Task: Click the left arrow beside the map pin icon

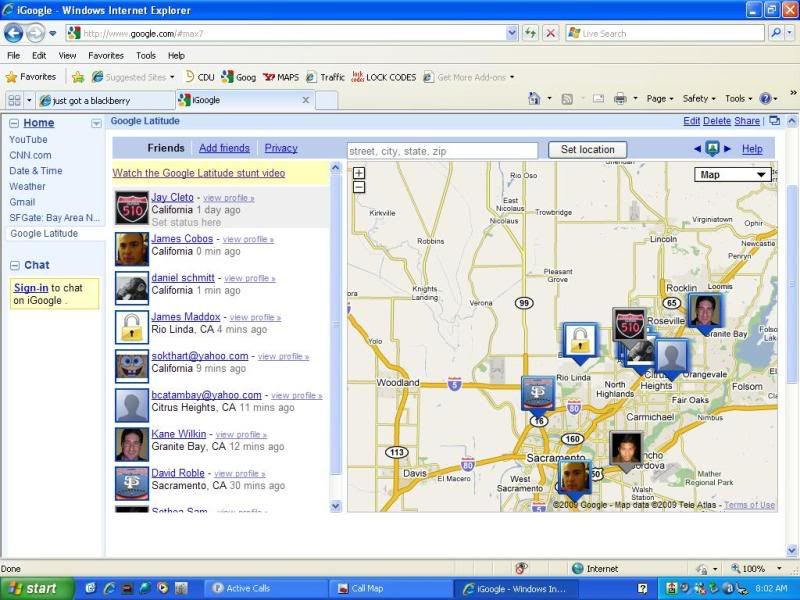Action: click(x=697, y=149)
